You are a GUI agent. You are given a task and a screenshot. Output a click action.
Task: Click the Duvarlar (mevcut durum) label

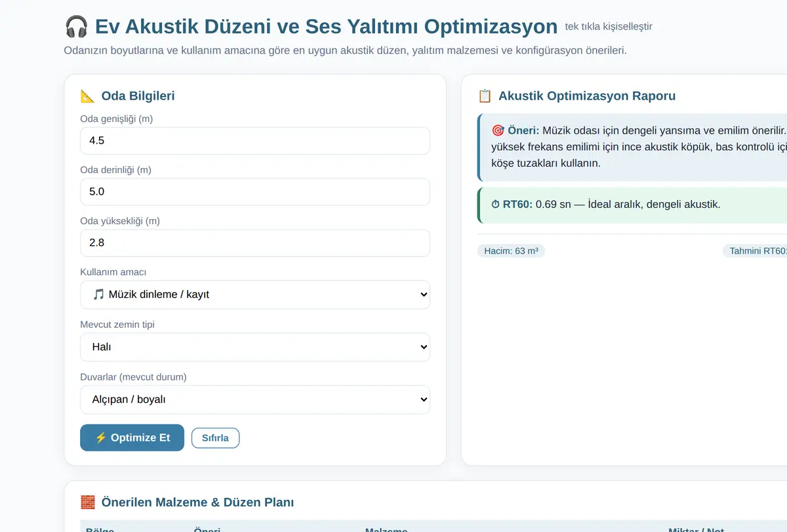(x=133, y=377)
